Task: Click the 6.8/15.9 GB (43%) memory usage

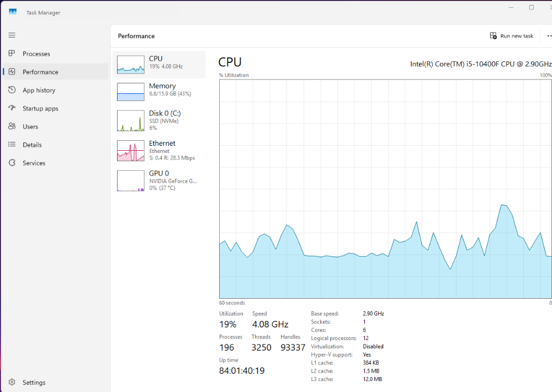Action: (x=170, y=94)
